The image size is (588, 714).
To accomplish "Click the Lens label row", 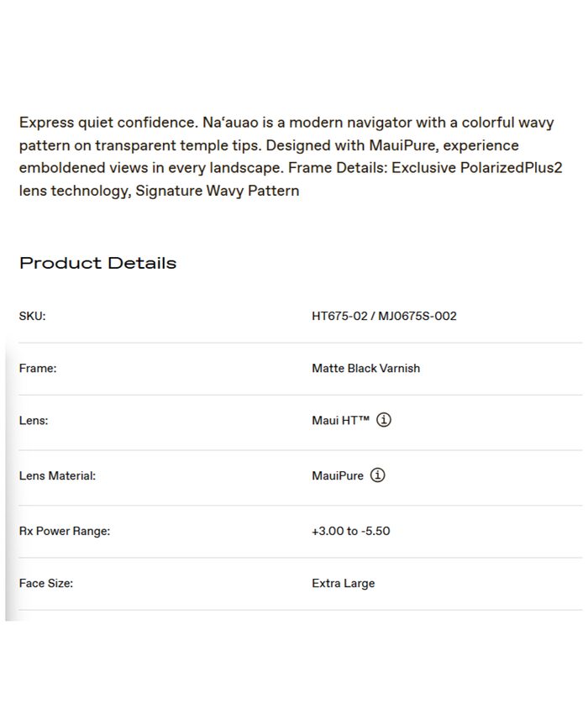I will click(x=34, y=421).
